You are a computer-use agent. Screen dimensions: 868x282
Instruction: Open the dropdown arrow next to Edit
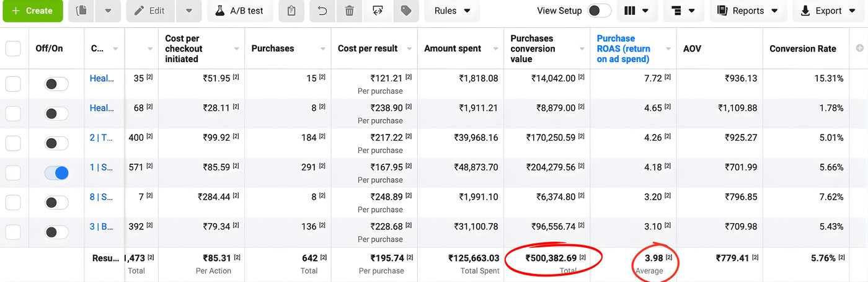tap(189, 11)
